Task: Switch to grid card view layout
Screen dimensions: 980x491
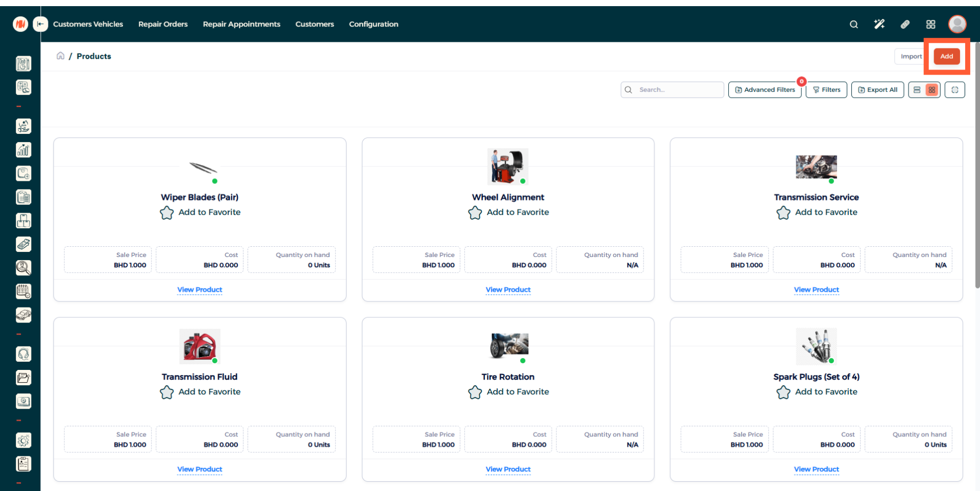Action: [x=932, y=90]
